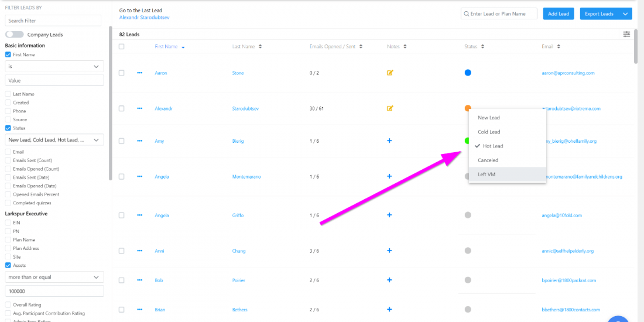Viewport: 644px width, 322px height.
Task: Open the note editor for Aaron Stone
Action: pos(390,73)
